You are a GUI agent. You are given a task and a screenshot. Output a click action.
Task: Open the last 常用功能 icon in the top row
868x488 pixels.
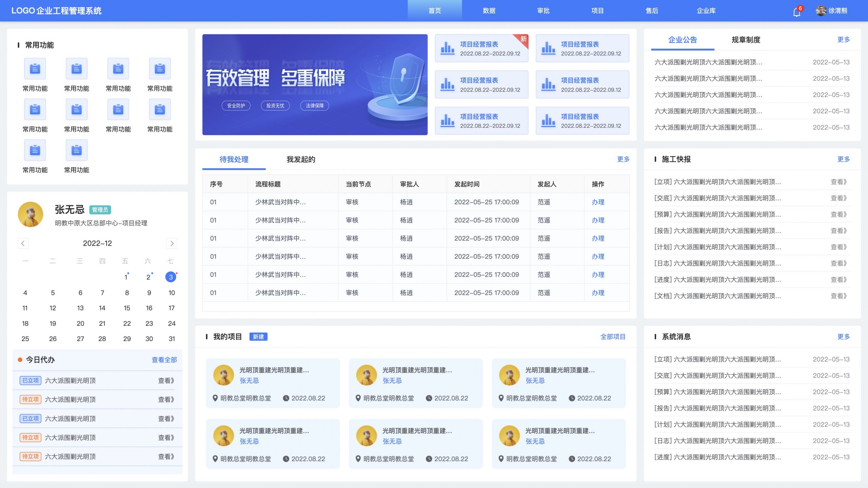coord(160,69)
